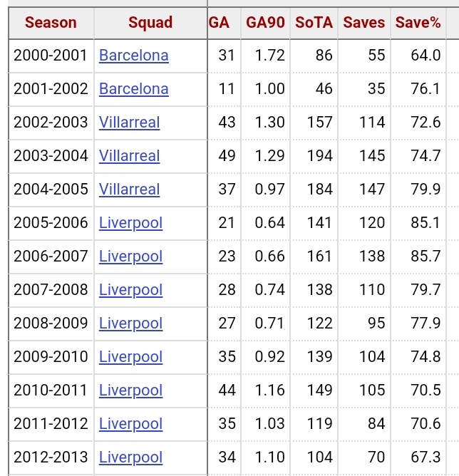Open Liverpool link for 2005-2006 season
459x476 pixels.
[x=131, y=223]
